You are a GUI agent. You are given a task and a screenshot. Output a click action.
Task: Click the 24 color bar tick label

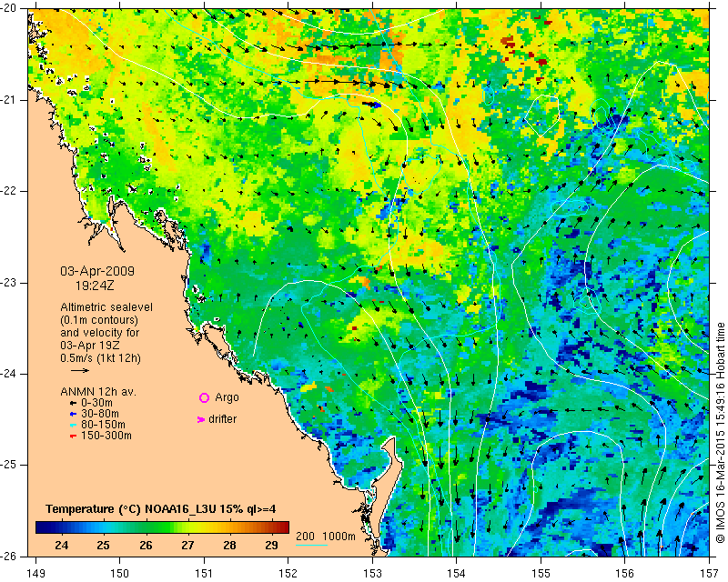(x=61, y=545)
